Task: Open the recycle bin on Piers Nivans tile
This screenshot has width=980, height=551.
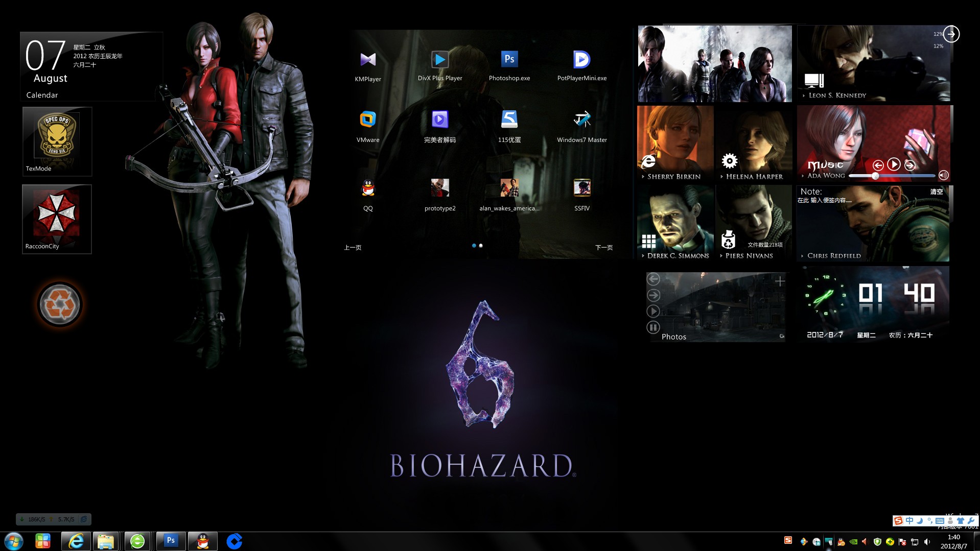Action: pos(728,239)
